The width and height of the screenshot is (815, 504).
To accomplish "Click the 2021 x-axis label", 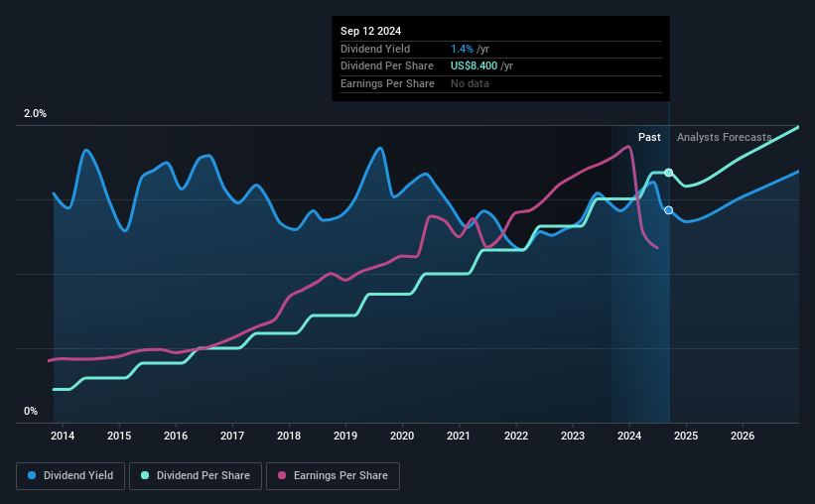I will coord(459,436).
